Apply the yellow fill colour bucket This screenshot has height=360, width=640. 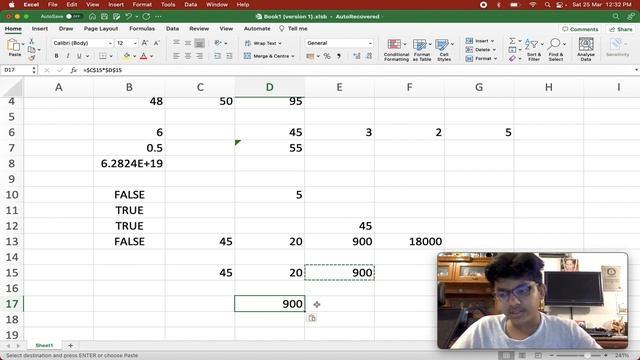coord(127,56)
